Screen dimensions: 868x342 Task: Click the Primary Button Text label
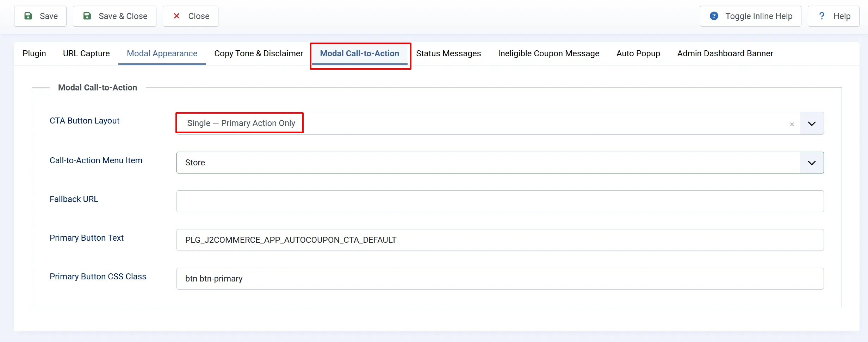coord(87,238)
